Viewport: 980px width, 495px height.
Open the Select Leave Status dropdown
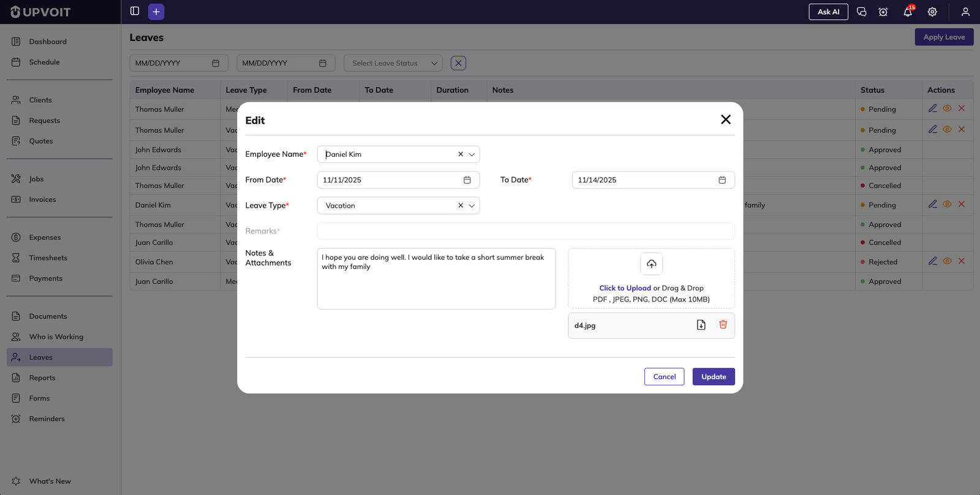(x=393, y=63)
